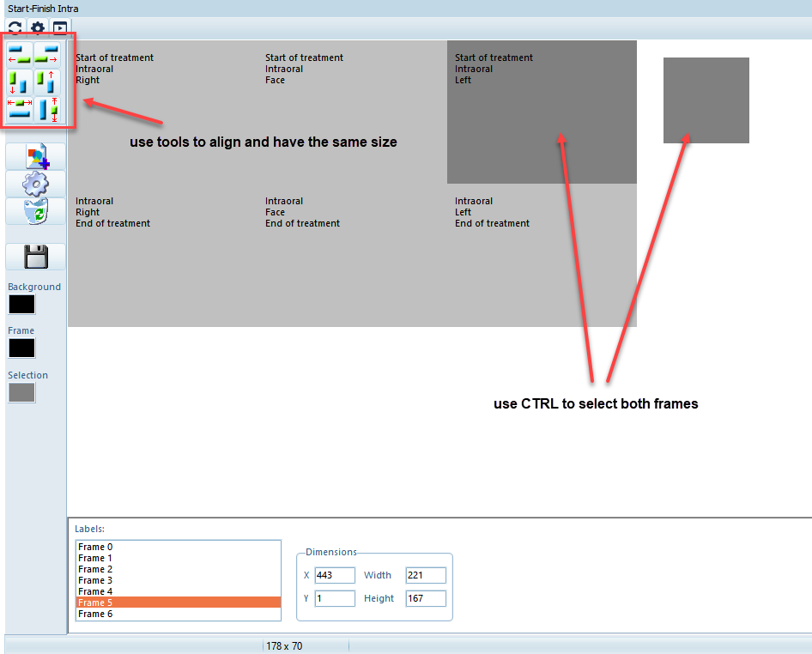Select Frame 0 in Labels list
Viewport: 812px width, 654px height.
click(x=95, y=547)
